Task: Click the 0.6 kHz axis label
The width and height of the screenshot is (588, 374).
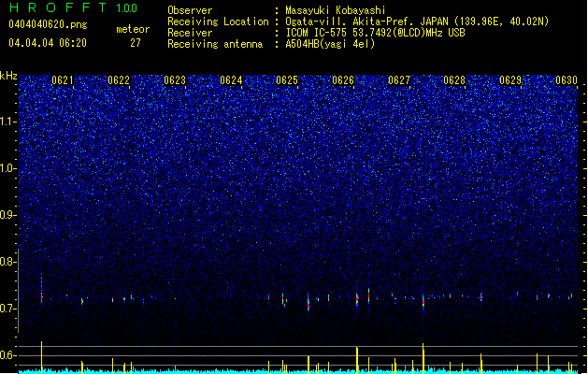Action: pyautogui.click(x=8, y=355)
